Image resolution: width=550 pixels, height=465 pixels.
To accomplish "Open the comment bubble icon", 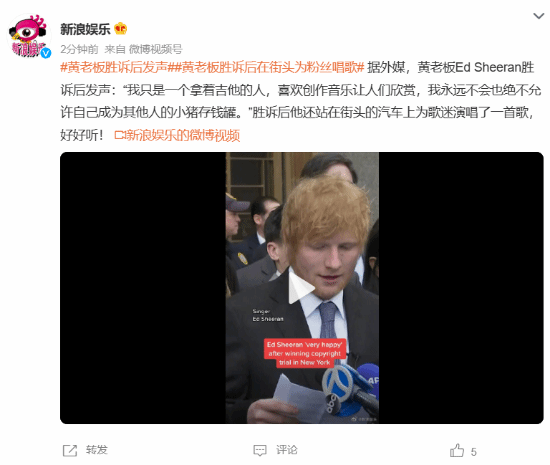I will [x=260, y=451].
